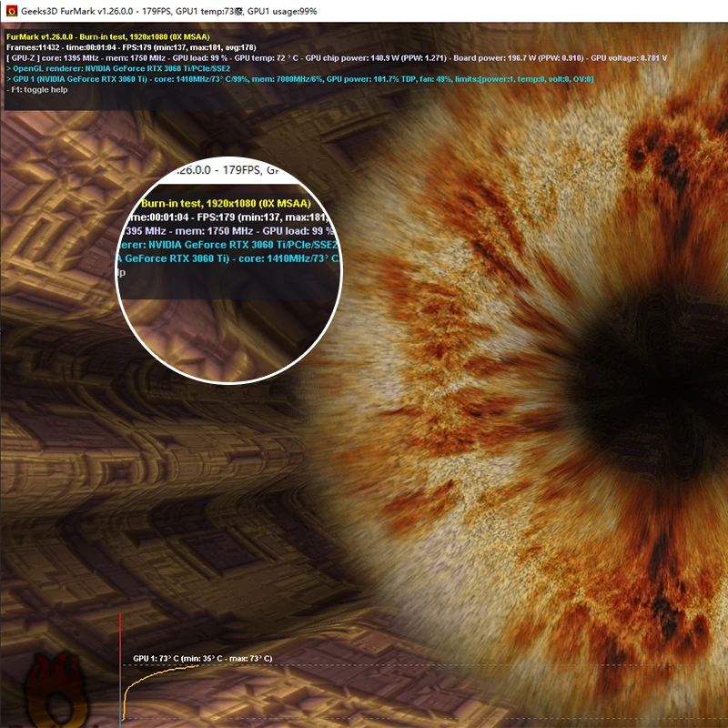Click the '[ GPU-Z ] core: 1395 MHz' line
Image resolution: width=728 pixels, height=728 pixels.
click(337, 58)
